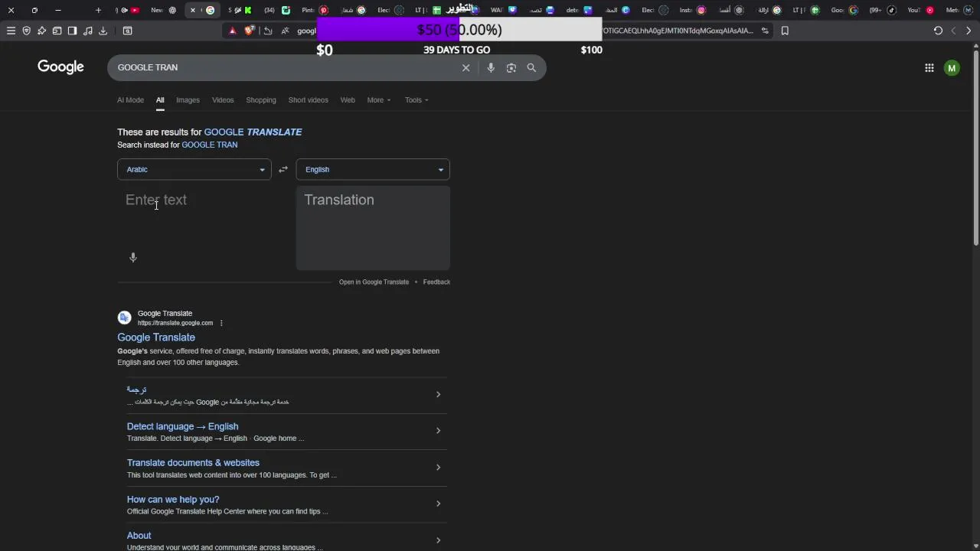Click the wallet card toolbar icon
The width and height of the screenshot is (980, 551).
click(57, 31)
